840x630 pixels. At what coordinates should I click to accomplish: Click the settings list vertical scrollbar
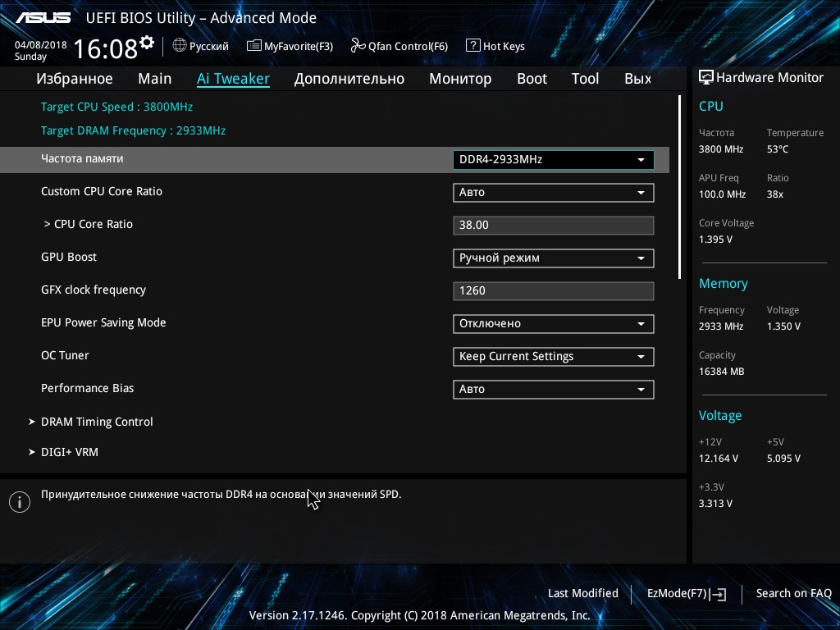679,187
